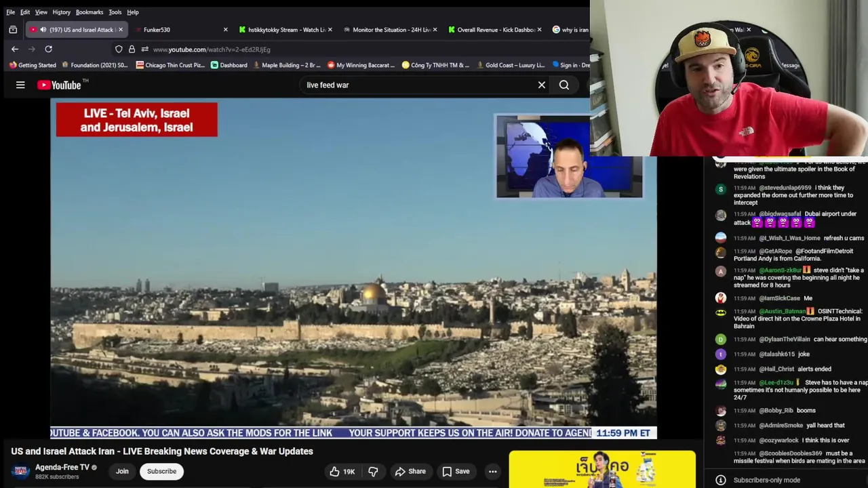
Task: Close the Monitor the Situation tab
Action: pos(435,30)
